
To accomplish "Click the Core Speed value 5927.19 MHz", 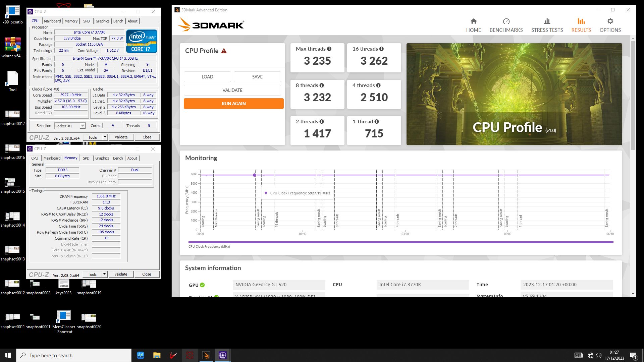I will pyautogui.click(x=71, y=95).
